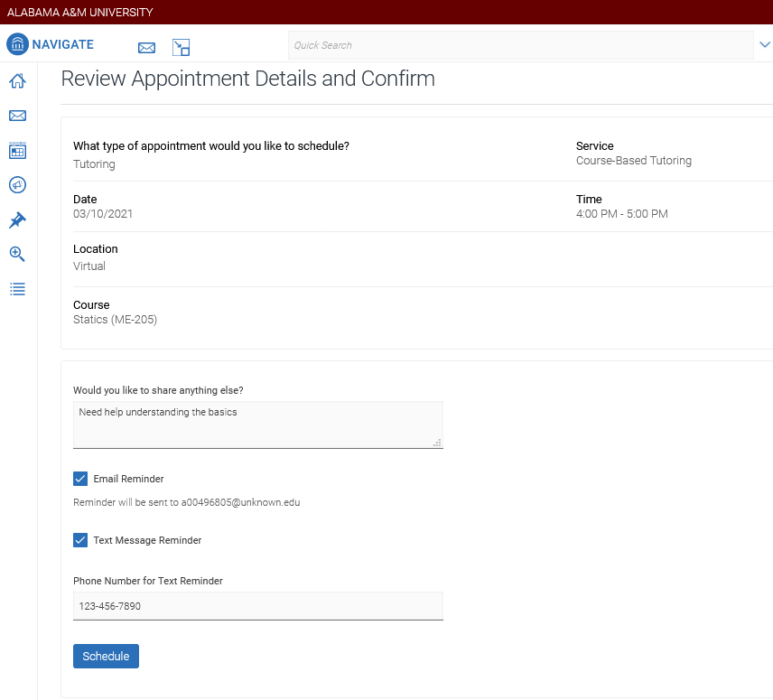Click into the Quick Search field

point(519,45)
